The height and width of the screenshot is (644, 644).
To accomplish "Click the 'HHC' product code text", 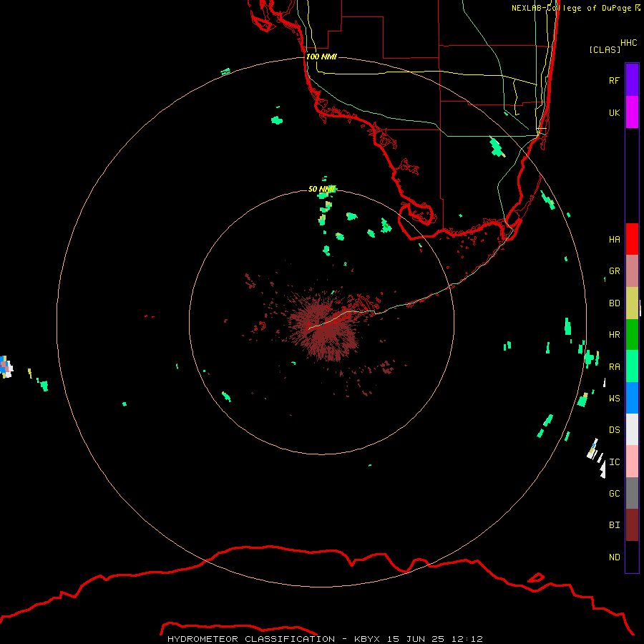I will pyautogui.click(x=629, y=43).
